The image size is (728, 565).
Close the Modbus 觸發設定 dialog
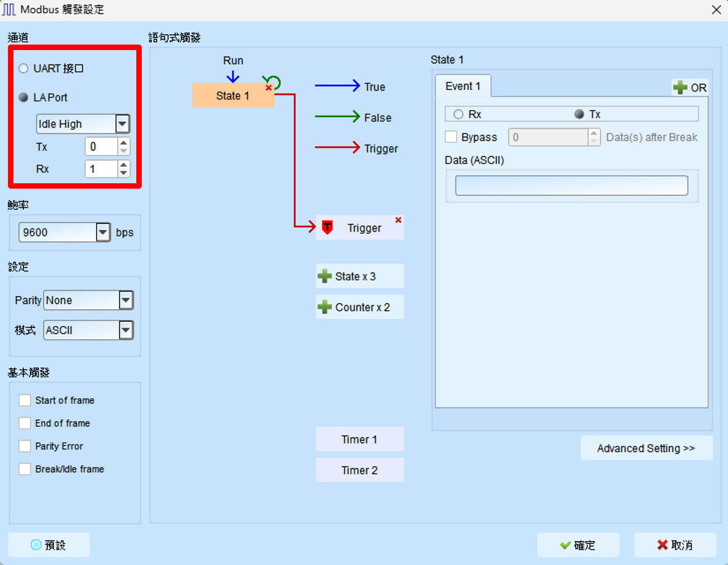(716, 9)
